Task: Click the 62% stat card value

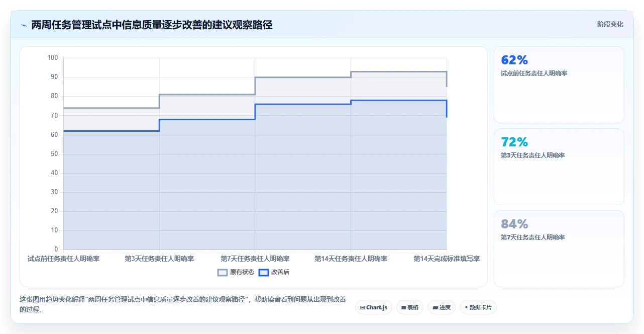Action: point(514,60)
